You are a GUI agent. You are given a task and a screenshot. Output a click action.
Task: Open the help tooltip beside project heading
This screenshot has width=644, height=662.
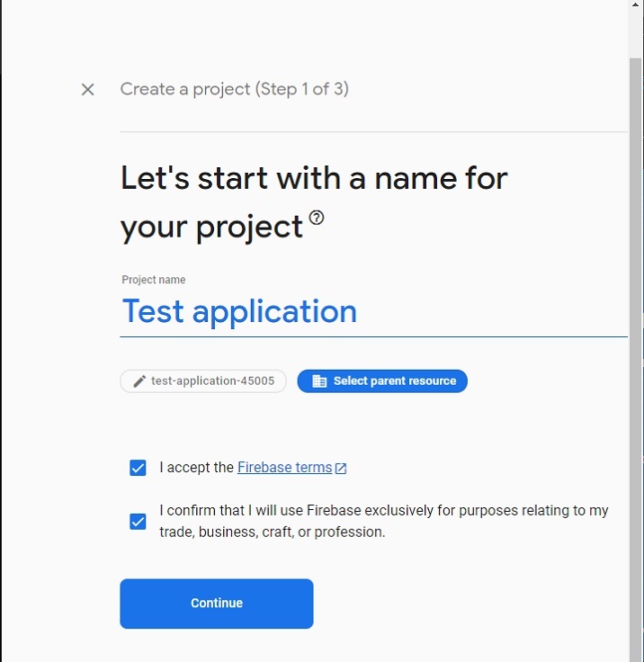[x=316, y=218]
